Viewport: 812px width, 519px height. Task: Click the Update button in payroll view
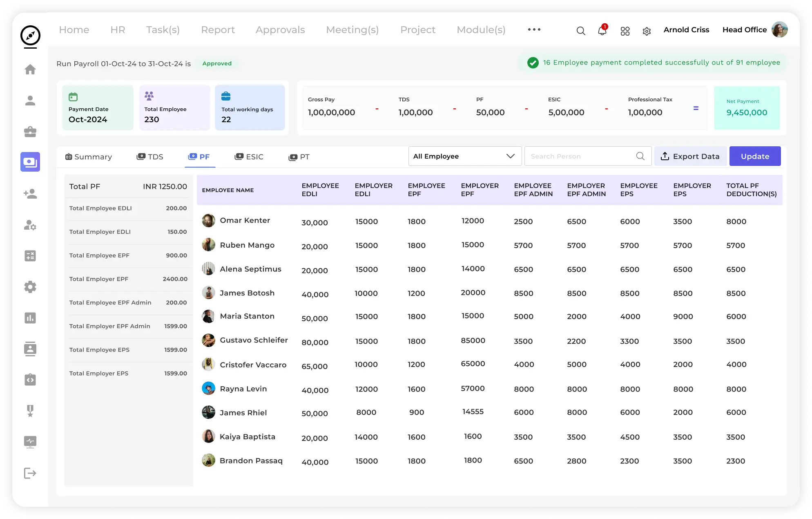point(754,156)
